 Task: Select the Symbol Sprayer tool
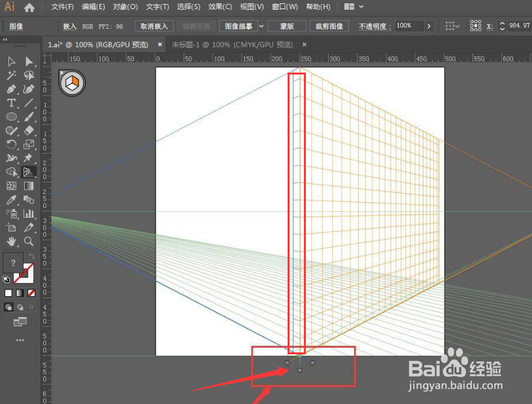pyautogui.click(x=11, y=214)
